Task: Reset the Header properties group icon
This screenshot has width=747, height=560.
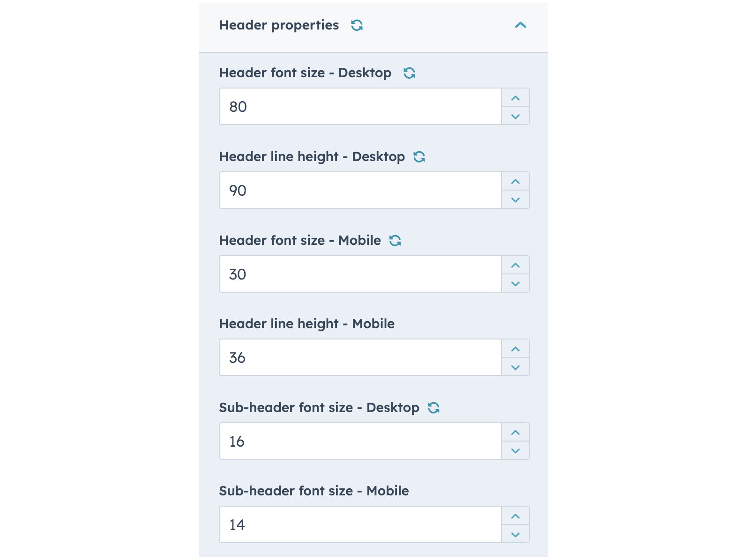Action: [357, 25]
